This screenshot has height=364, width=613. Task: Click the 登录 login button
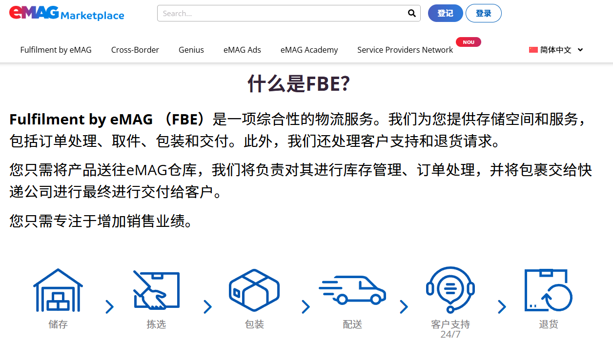[x=484, y=13]
